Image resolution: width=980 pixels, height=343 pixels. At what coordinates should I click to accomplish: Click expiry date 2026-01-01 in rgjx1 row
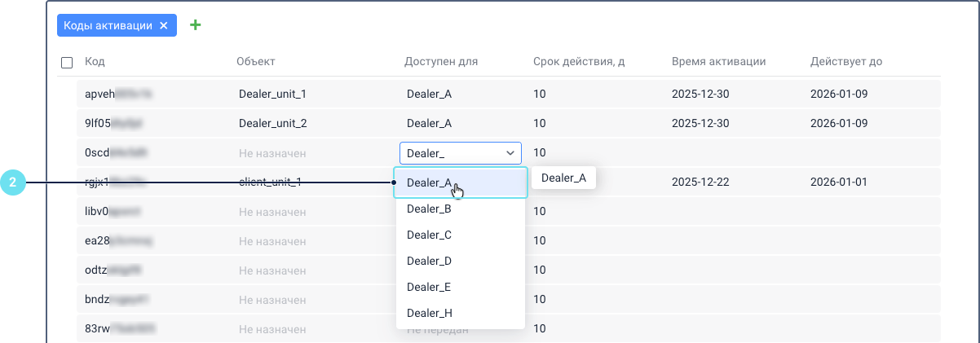point(839,182)
